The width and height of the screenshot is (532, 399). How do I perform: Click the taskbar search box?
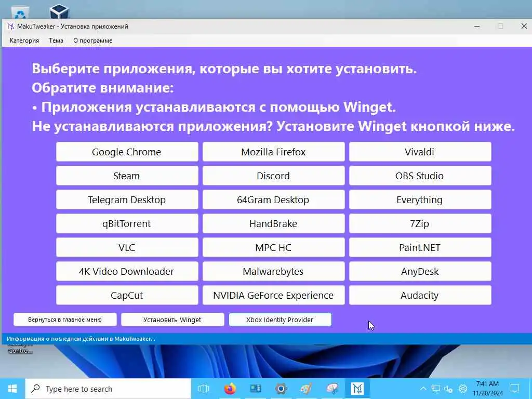click(x=108, y=389)
